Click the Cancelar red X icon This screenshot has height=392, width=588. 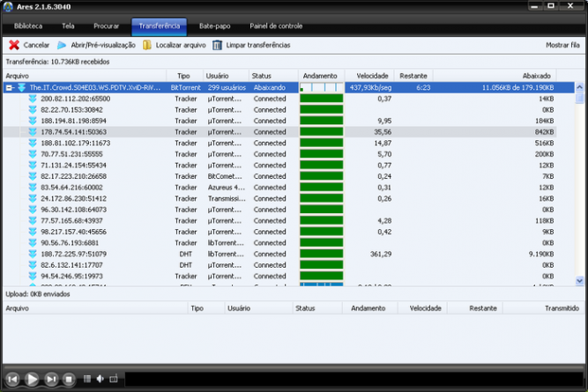point(13,44)
